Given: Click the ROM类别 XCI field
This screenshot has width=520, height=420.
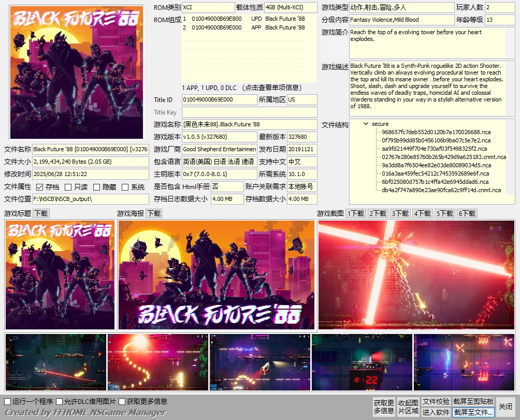Looking at the screenshot, I should coord(208,8).
